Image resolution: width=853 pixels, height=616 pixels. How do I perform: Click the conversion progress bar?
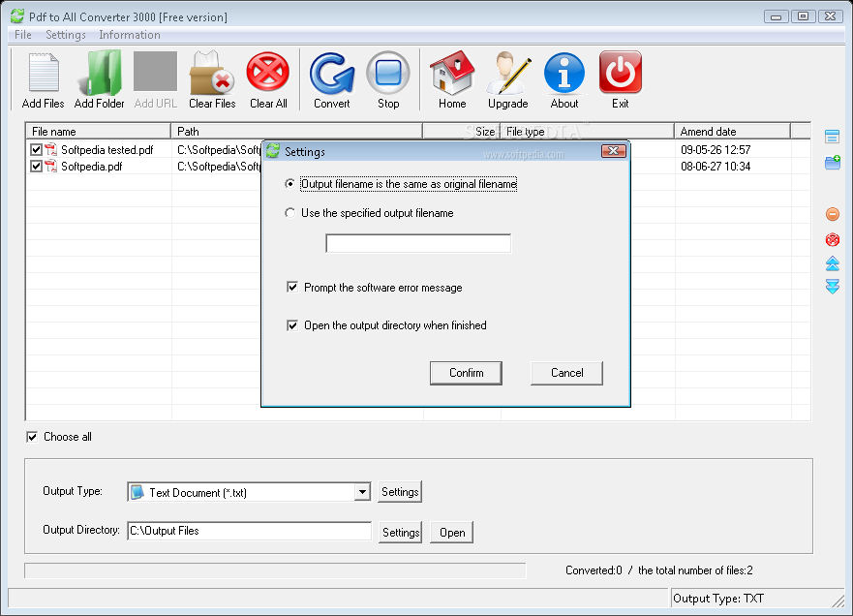[x=275, y=570]
